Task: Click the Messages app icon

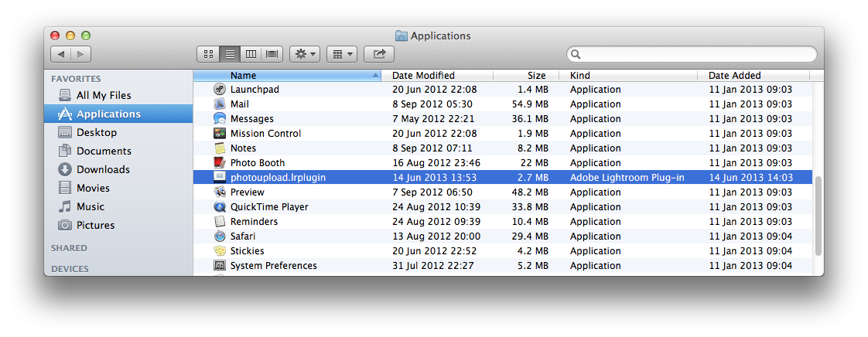Action: pos(220,119)
